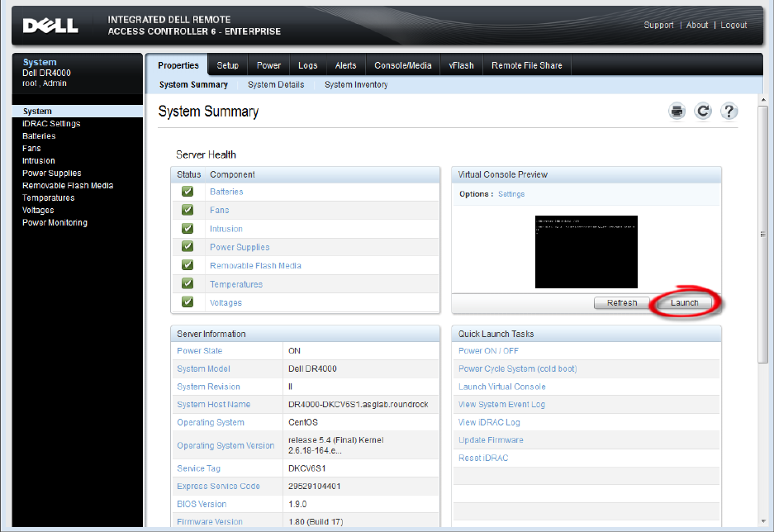Open Power Monitoring in the sidebar
Image resolution: width=774 pixels, height=532 pixels.
[55, 222]
